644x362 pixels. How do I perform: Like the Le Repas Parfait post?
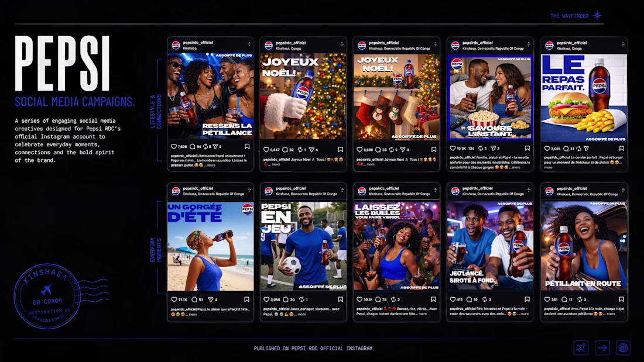click(x=547, y=149)
